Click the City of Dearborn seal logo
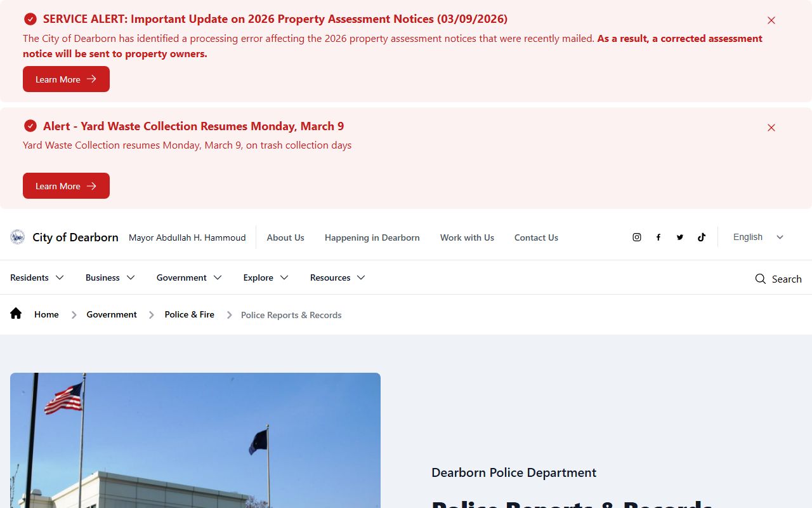This screenshot has width=812, height=508. pyautogui.click(x=18, y=237)
